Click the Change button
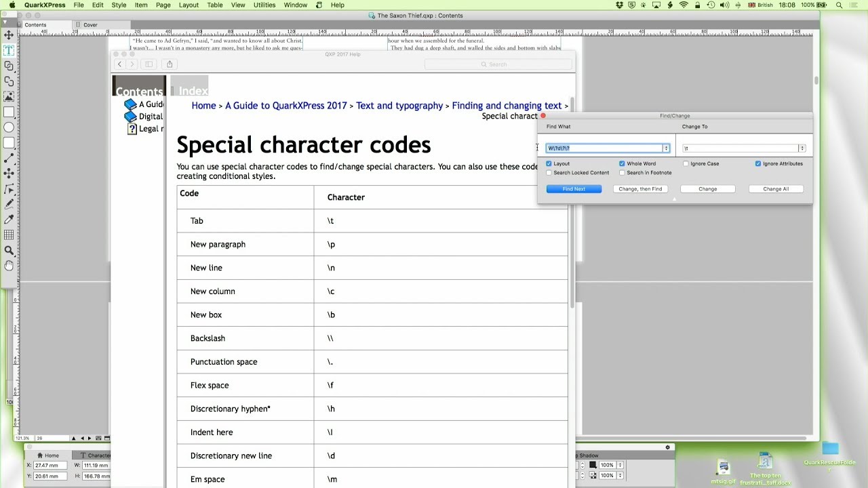 click(x=707, y=189)
